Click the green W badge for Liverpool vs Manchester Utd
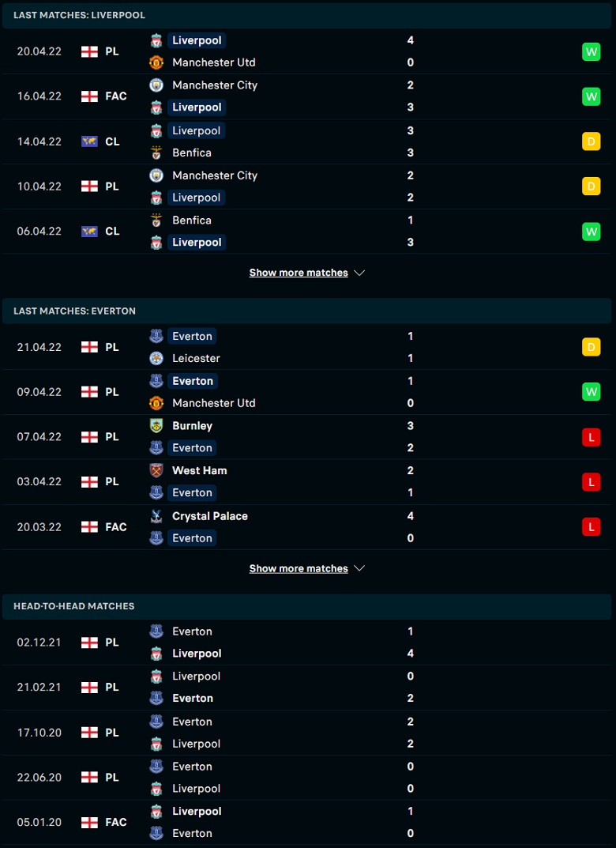The width and height of the screenshot is (616, 848). 592,52
